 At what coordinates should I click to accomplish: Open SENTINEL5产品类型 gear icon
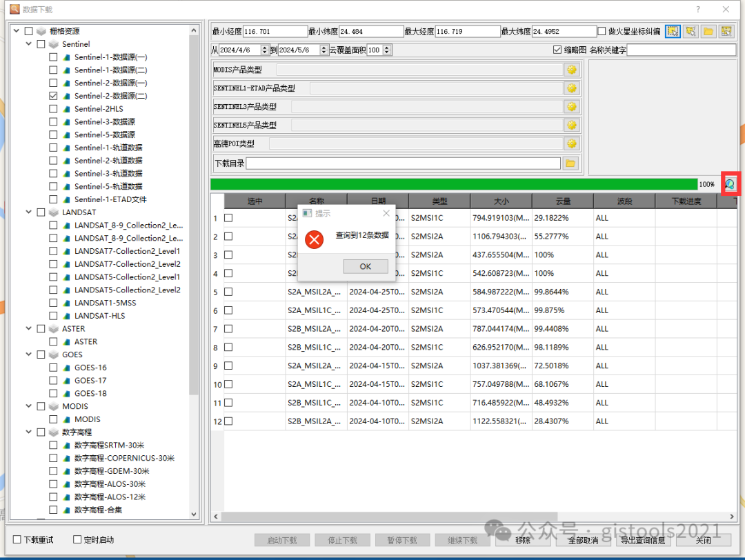coord(572,126)
